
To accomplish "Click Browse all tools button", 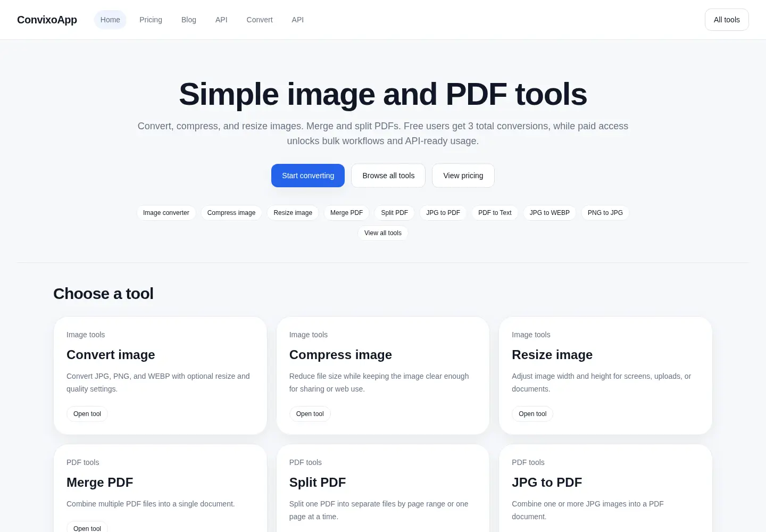I will coord(388,176).
